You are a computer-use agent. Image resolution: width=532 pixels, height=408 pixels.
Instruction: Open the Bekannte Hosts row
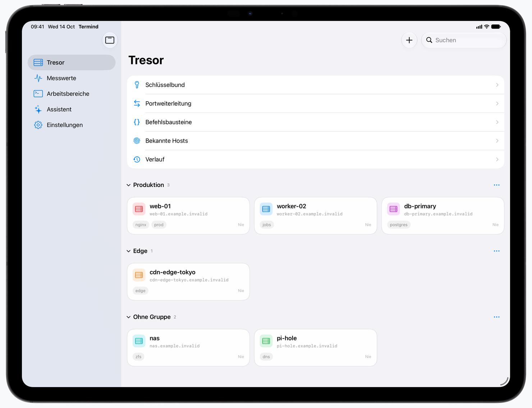[316, 141]
